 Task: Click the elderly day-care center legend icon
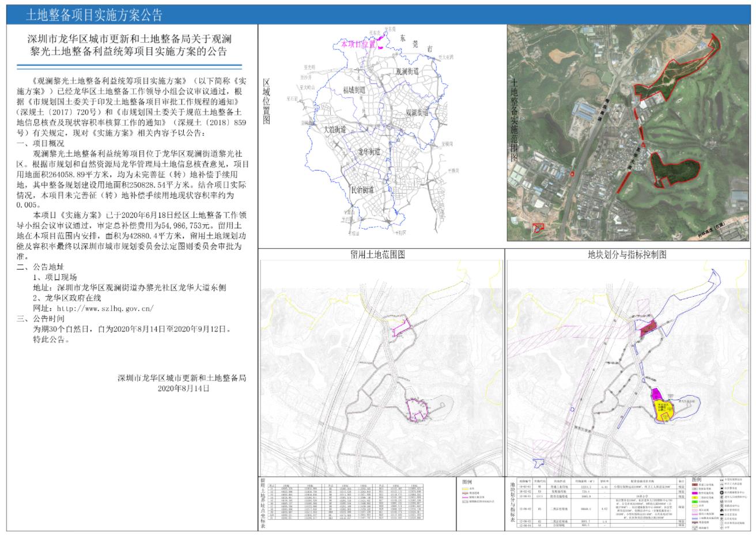click(x=721, y=497)
